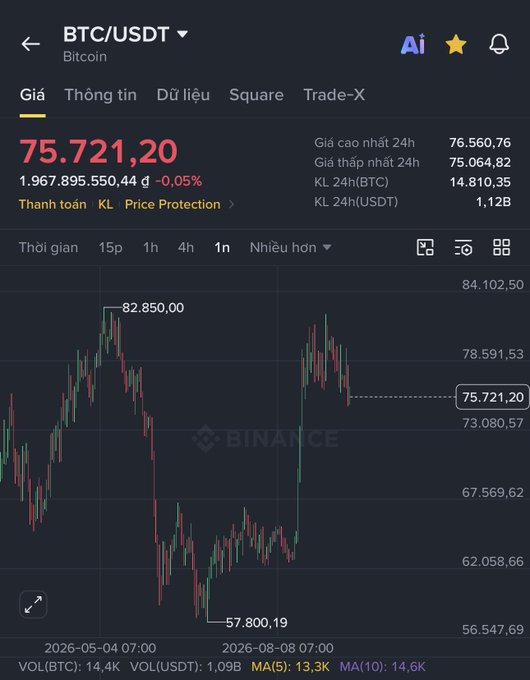Open the AI assistant icon

point(413,44)
